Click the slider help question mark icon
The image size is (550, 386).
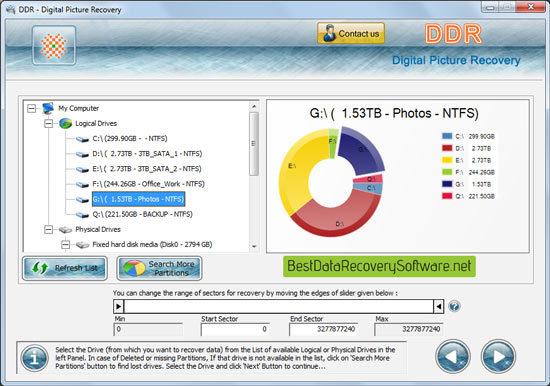(x=454, y=306)
